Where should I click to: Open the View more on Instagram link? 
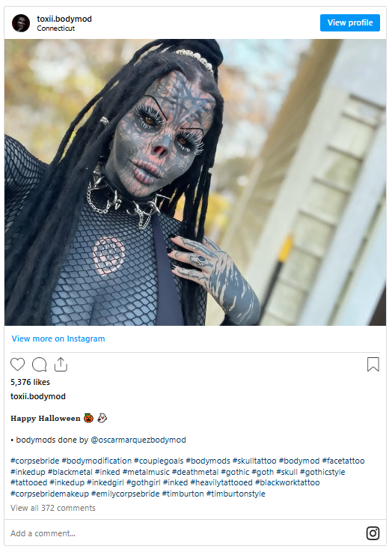coord(58,339)
